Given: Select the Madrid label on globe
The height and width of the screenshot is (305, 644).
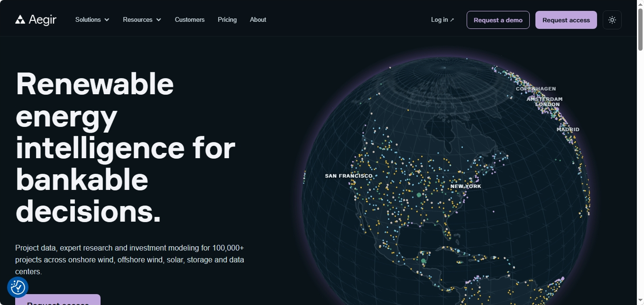Looking at the screenshot, I should [568, 129].
